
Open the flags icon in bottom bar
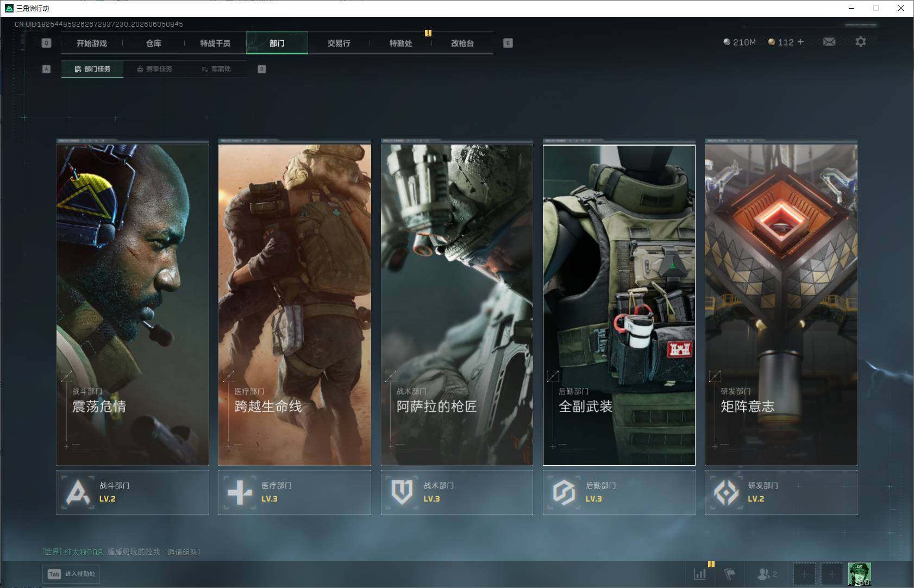click(x=730, y=574)
